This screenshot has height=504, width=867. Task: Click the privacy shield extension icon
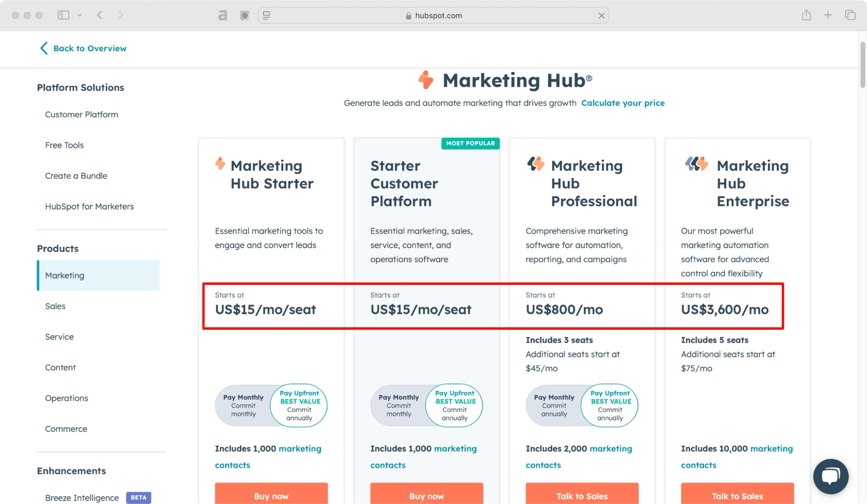pyautogui.click(x=245, y=16)
